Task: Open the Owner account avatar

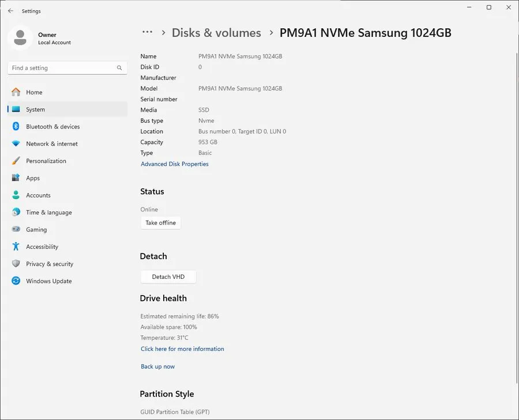Action: 20,37
